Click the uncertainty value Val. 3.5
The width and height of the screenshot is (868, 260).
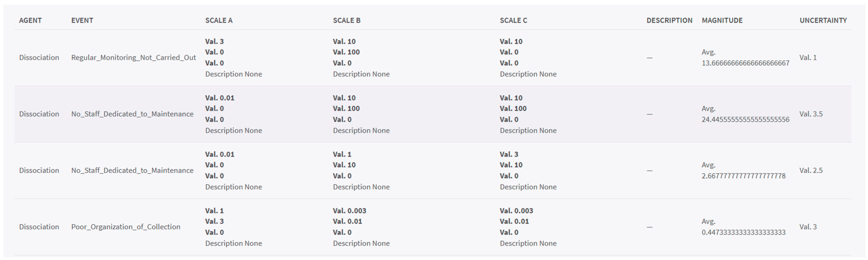(x=811, y=114)
